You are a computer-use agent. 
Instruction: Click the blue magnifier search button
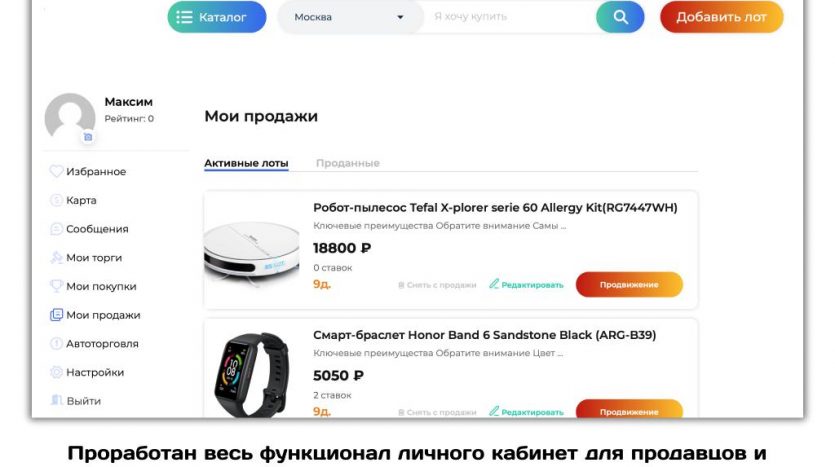(x=620, y=17)
